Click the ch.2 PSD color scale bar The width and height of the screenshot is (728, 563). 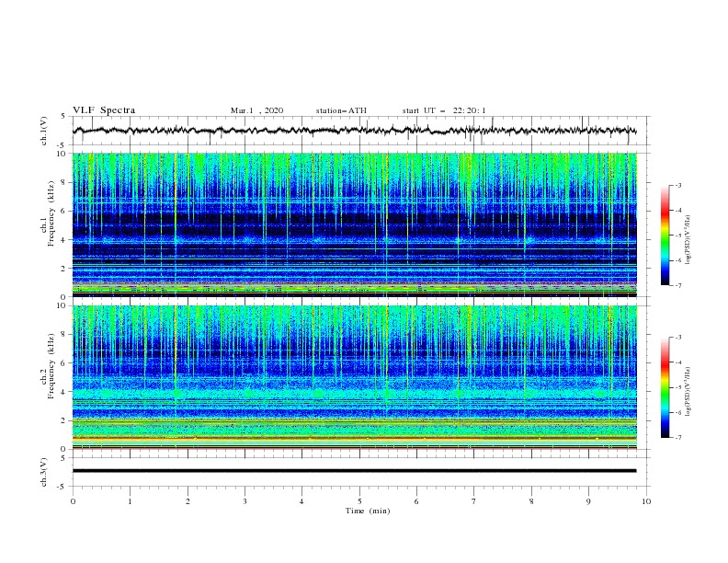665,387
